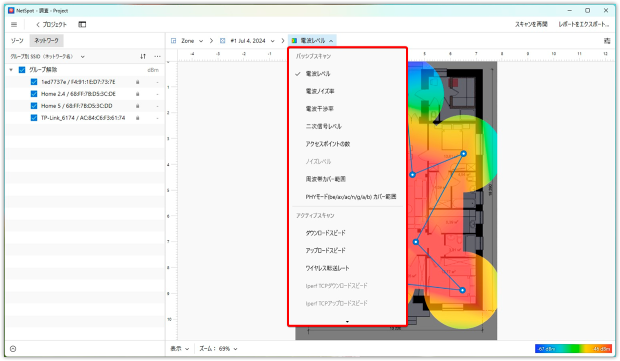
Task: Open the hamburger menu icon
Action: (14, 25)
